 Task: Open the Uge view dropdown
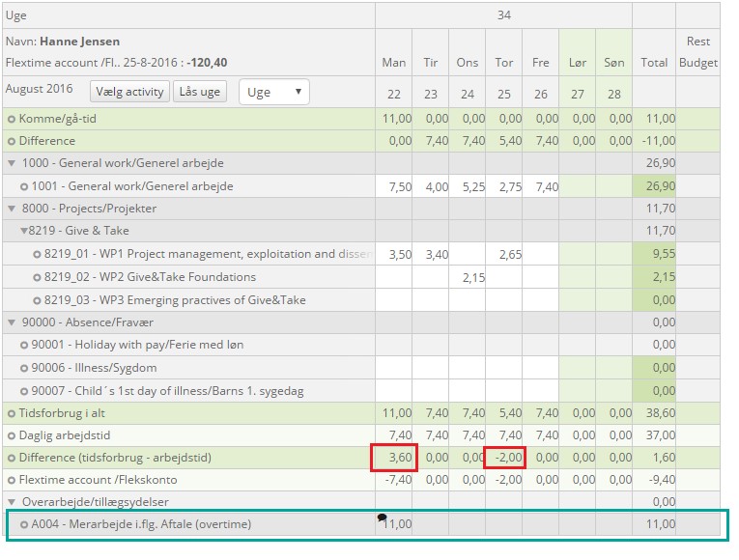click(273, 93)
